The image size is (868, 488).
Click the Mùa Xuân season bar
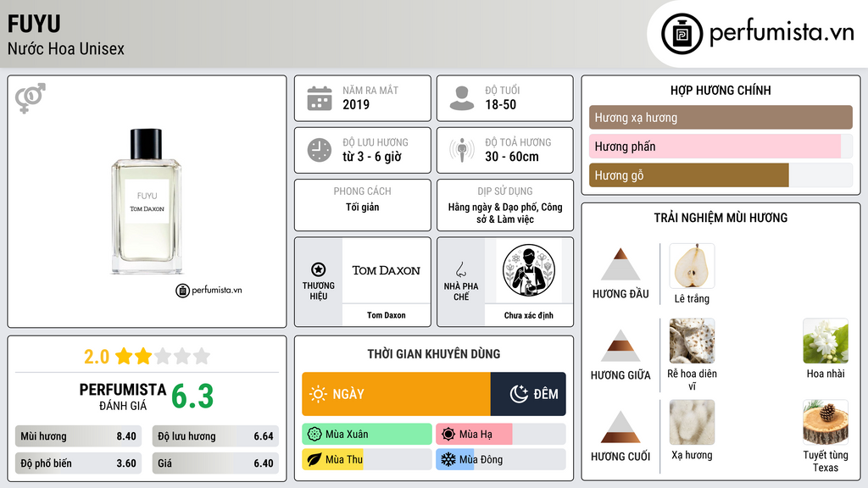pos(367,435)
